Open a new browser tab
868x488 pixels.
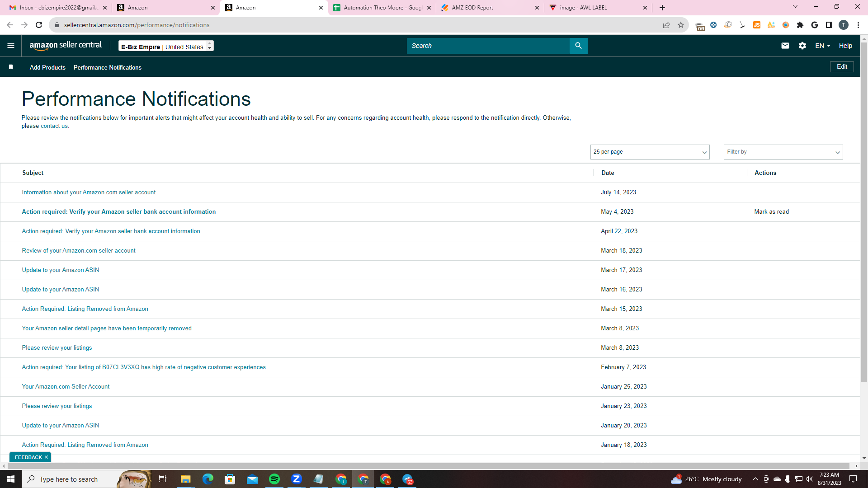click(x=662, y=8)
